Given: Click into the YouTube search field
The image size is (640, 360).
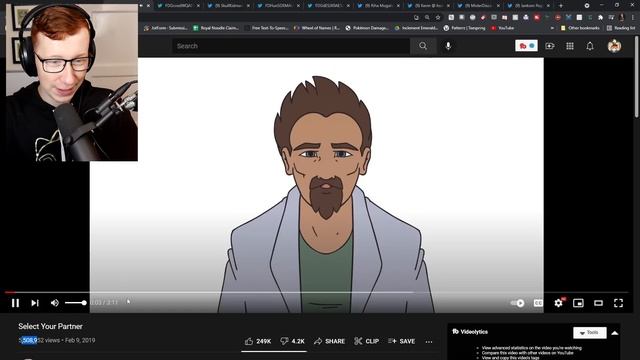Looking at the screenshot, I should coord(291,46).
